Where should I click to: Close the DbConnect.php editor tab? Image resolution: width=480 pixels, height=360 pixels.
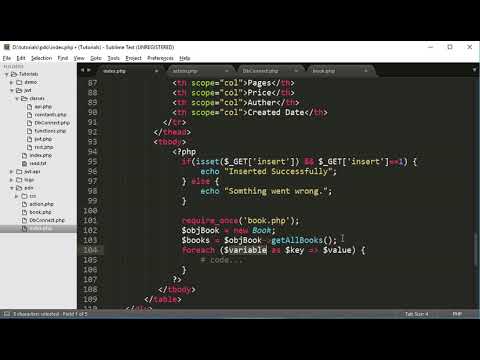pos(296,71)
